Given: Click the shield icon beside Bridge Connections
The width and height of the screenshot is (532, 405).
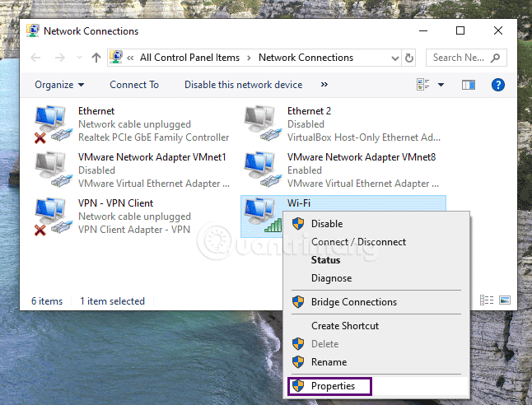Looking at the screenshot, I should coord(298,301).
